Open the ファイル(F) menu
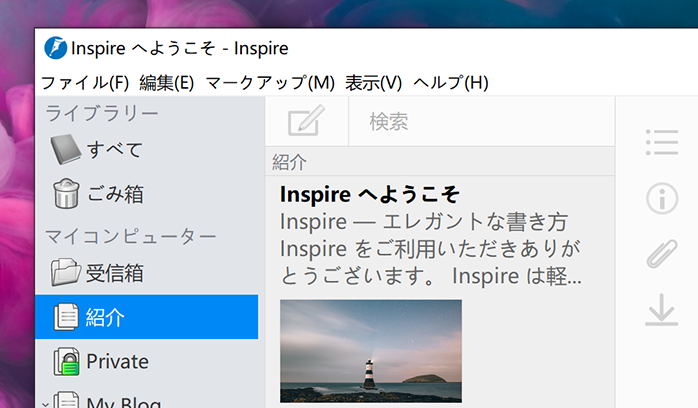 [x=85, y=82]
